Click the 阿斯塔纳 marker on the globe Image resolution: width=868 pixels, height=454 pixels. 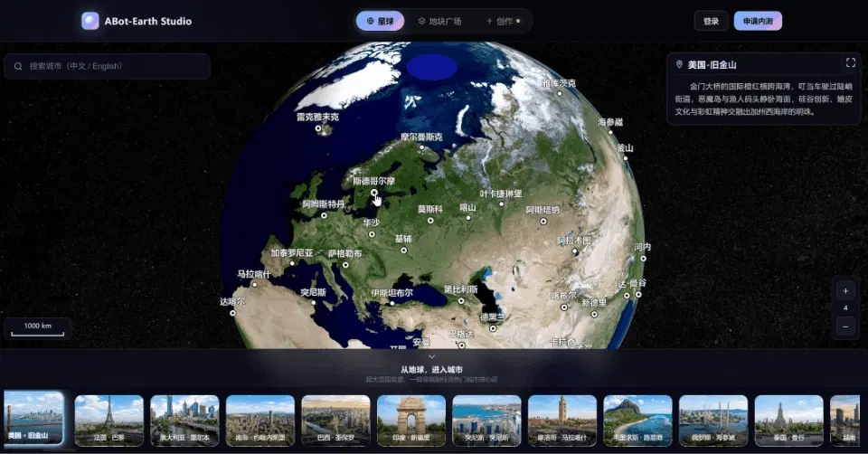pos(543,222)
